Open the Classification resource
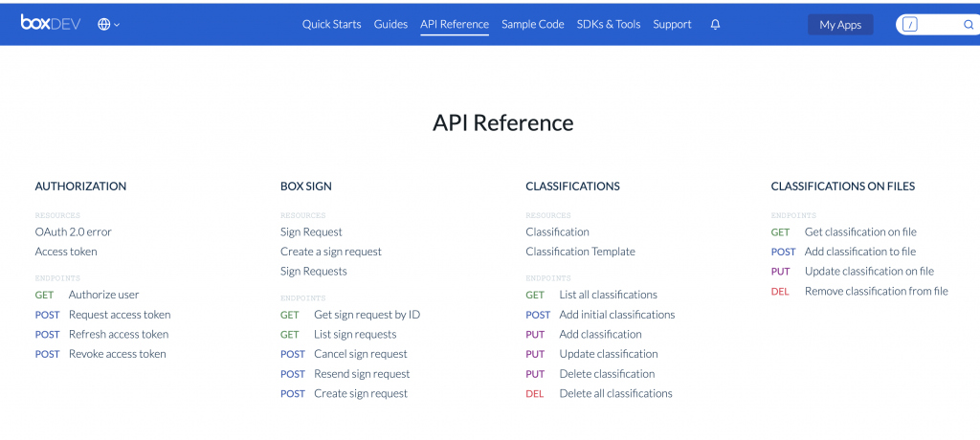The height and width of the screenshot is (440, 980). point(558,231)
